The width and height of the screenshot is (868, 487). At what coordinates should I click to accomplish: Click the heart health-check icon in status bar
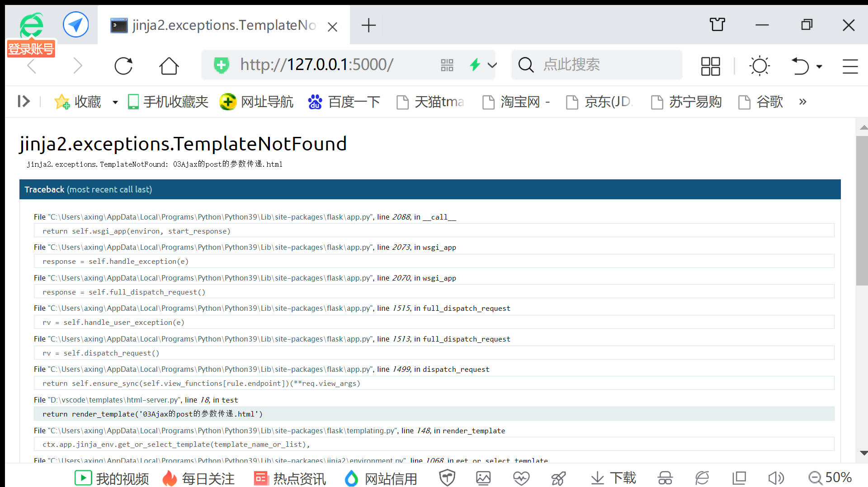pos(521,478)
